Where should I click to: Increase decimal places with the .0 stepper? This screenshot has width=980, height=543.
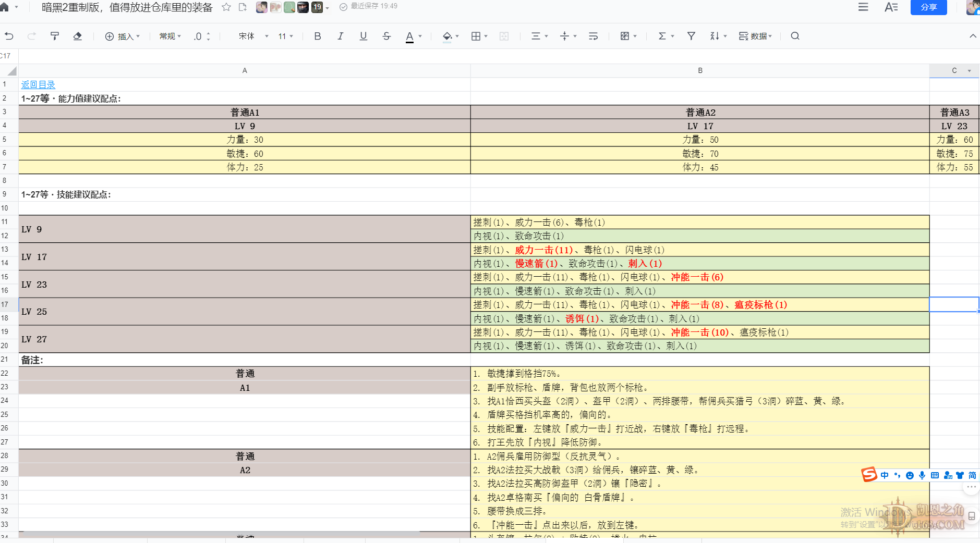coord(209,33)
